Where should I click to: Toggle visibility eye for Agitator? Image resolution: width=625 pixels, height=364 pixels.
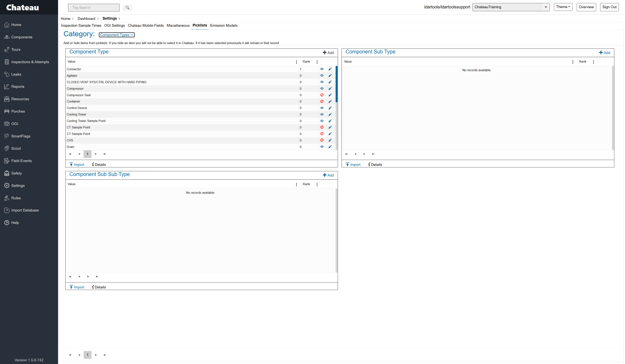point(322,76)
